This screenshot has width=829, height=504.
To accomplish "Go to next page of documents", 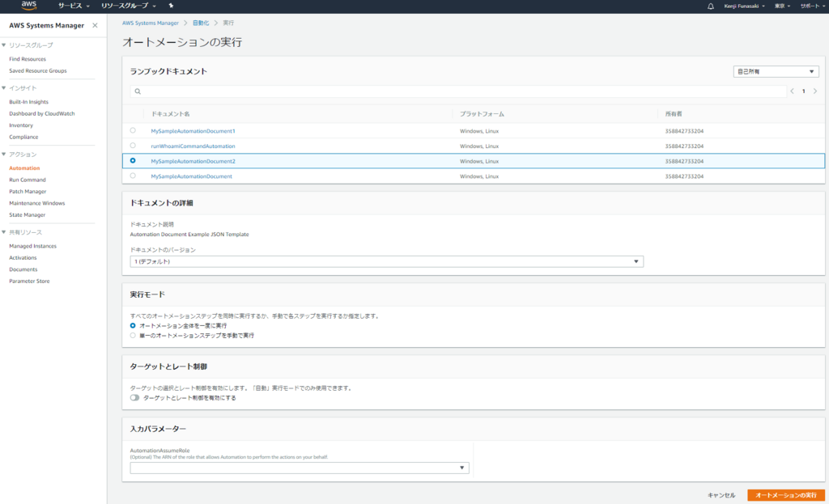I will [815, 91].
